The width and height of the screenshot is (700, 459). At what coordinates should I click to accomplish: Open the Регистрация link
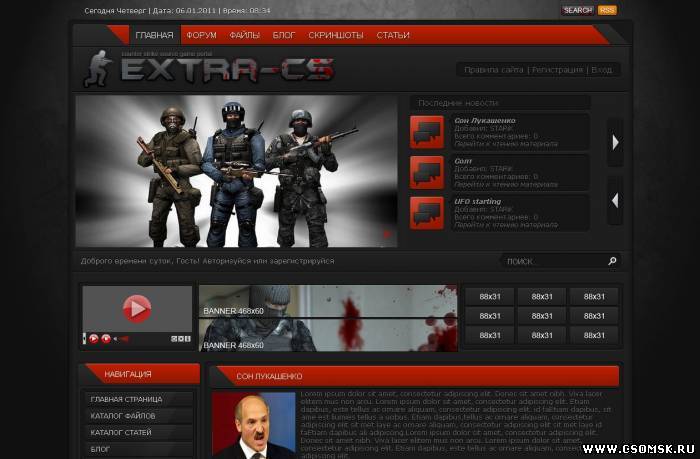pyautogui.click(x=558, y=70)
